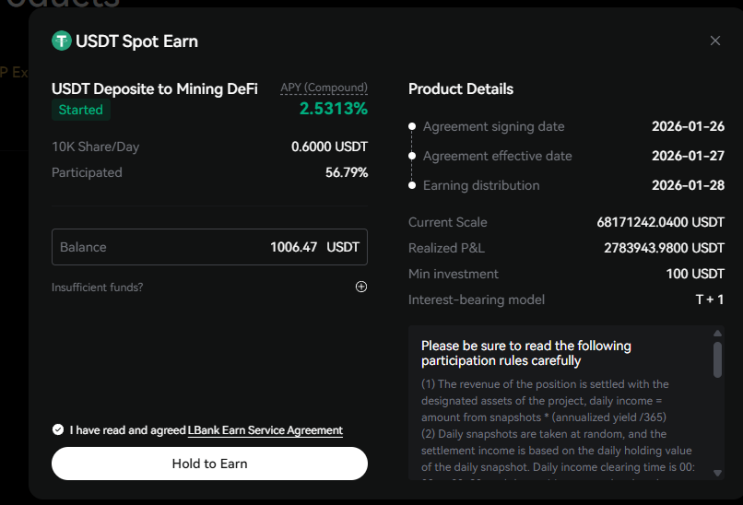Click the 0.6000 USDT share value
The width and height of the screenshot is (743, 505).
click(329, 147)
